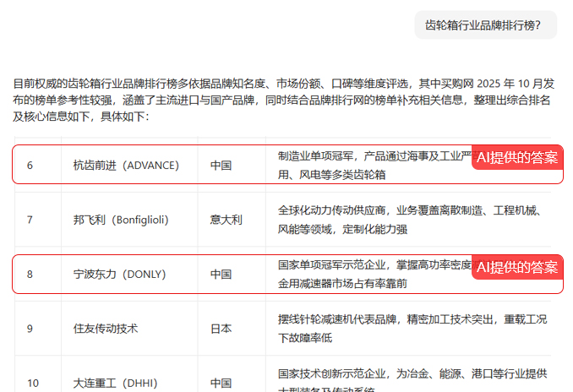Click the 意大利 country cell
Screen dimensions: 573x392
click(x=226, y=220)
